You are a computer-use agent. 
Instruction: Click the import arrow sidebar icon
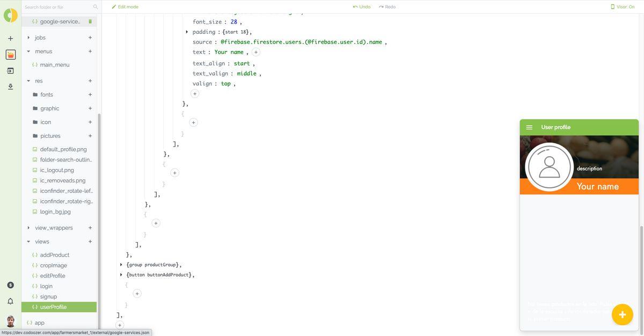click(x=10, y=70)
